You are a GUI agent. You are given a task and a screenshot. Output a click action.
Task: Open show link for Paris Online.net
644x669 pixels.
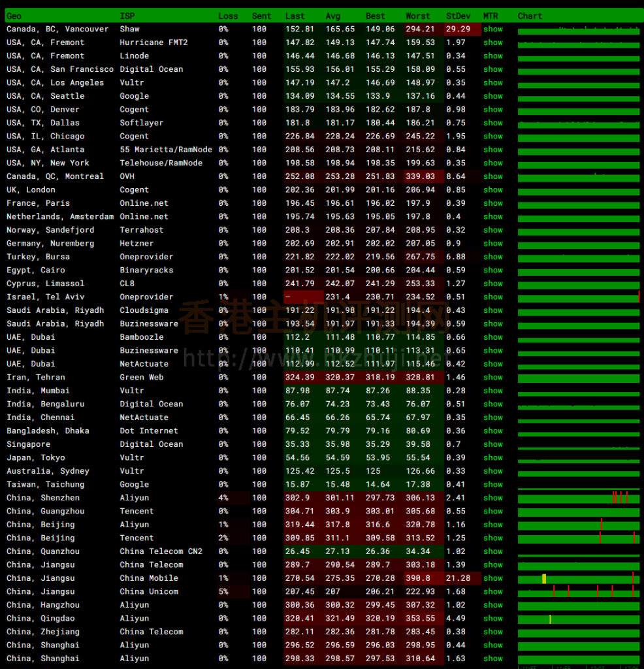pos(493,203)
